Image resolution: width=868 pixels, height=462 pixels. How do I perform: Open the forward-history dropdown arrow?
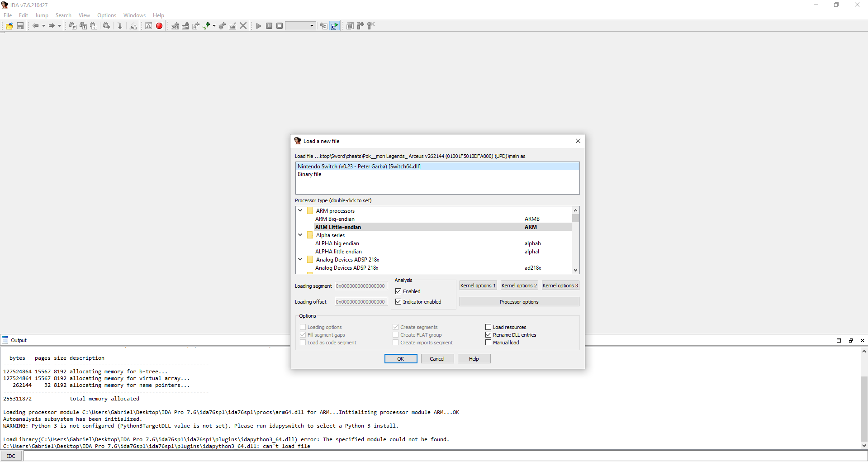click(59, 26)
